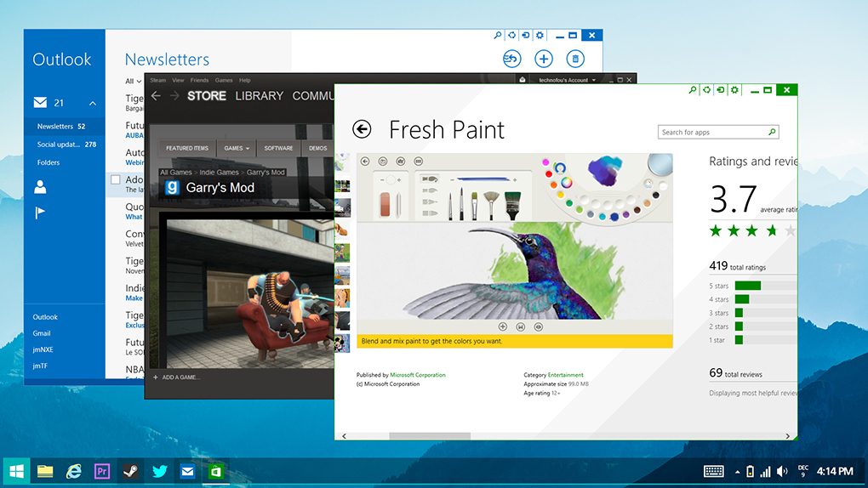868x488 pixels.
Task: Click search icon in Outlook title bar
Action: pyautogui.click(x=497, y=35)
